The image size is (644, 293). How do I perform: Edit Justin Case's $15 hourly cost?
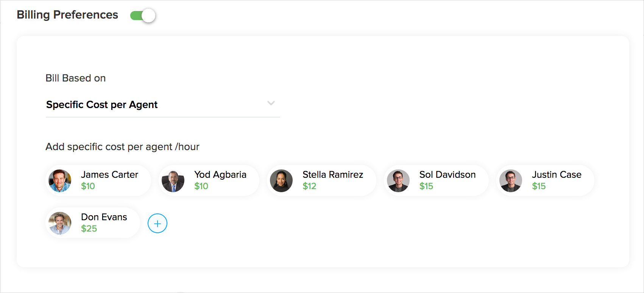(x=539, y=186)
